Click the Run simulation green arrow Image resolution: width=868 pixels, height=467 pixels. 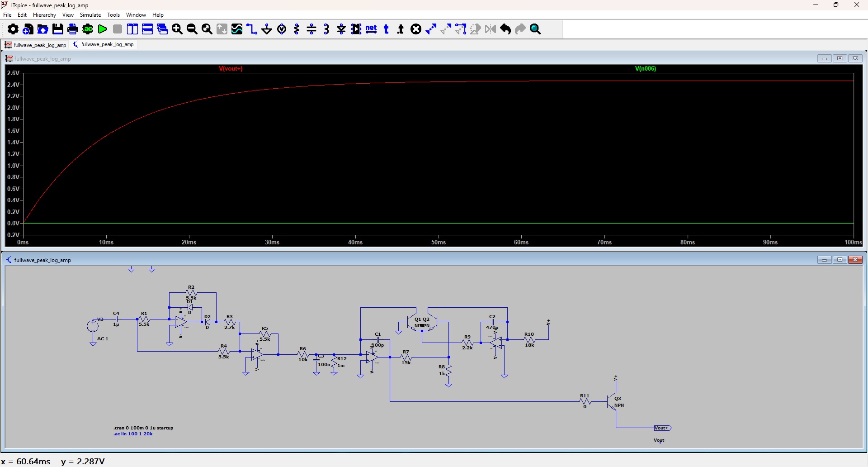point(103,29)
